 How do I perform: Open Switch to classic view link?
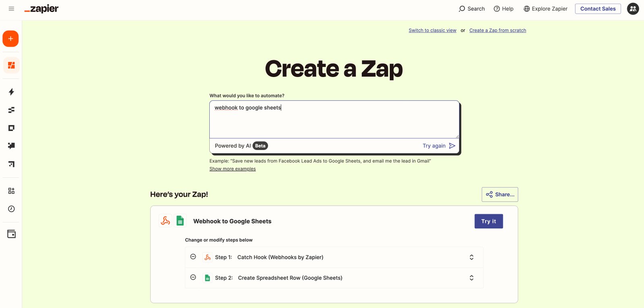tap(432, 30)
